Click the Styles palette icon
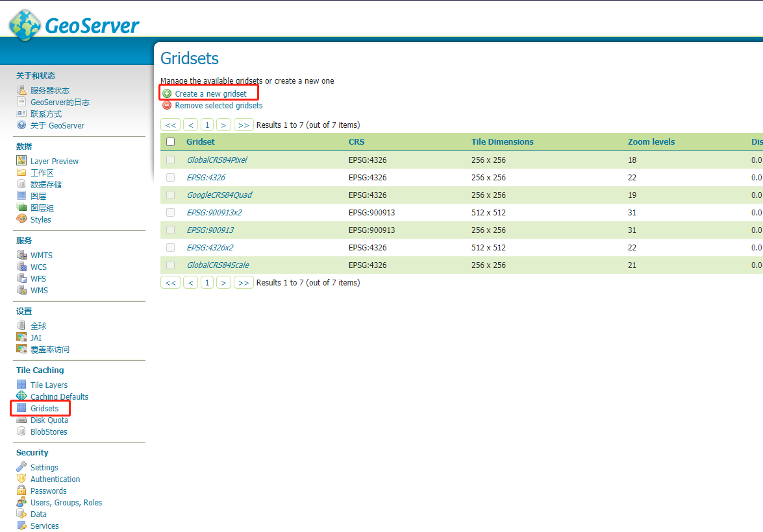763x532 pixels. click(x=21, y=219)
